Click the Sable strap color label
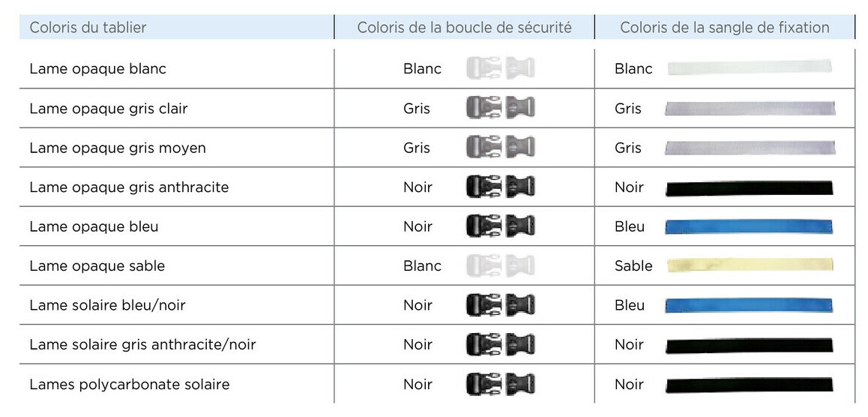Screen dimensions: 868x417 (633, 265)
